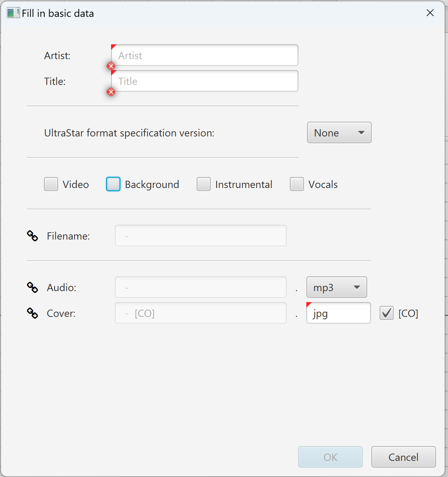
Task: Click the jpg cover extension field
Action: pyautogui.click(x=338, y=313)
